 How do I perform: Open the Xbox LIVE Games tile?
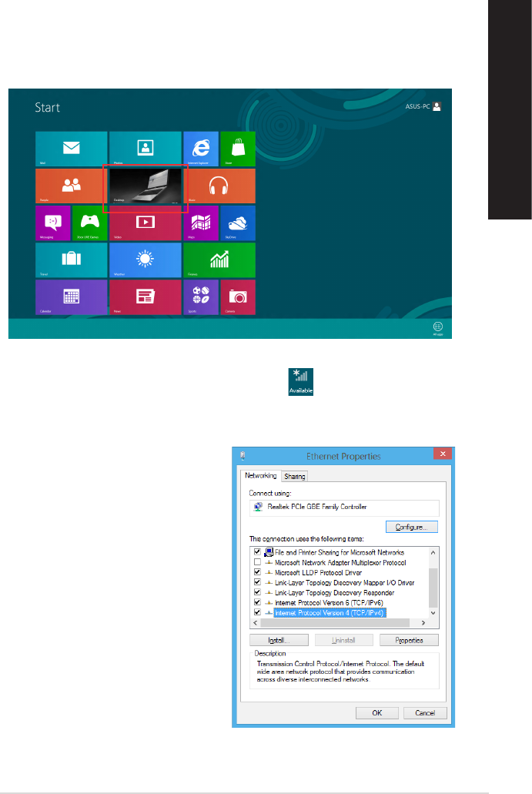click(89, 223)
